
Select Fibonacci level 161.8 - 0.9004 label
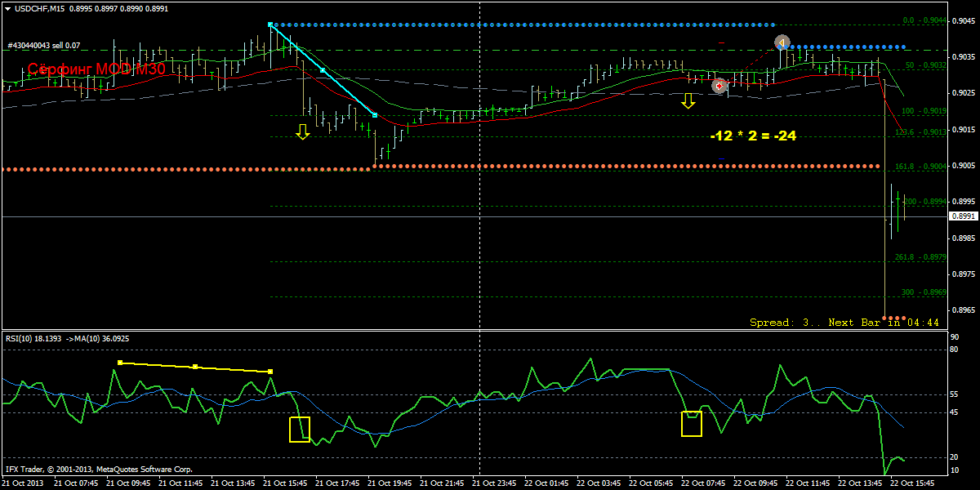pos(923,167)
